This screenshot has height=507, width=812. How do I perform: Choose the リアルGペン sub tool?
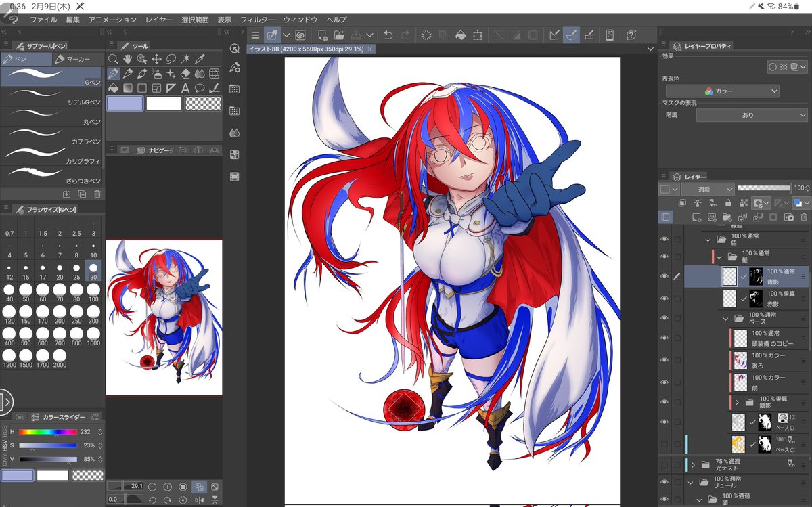click(51, 97)
